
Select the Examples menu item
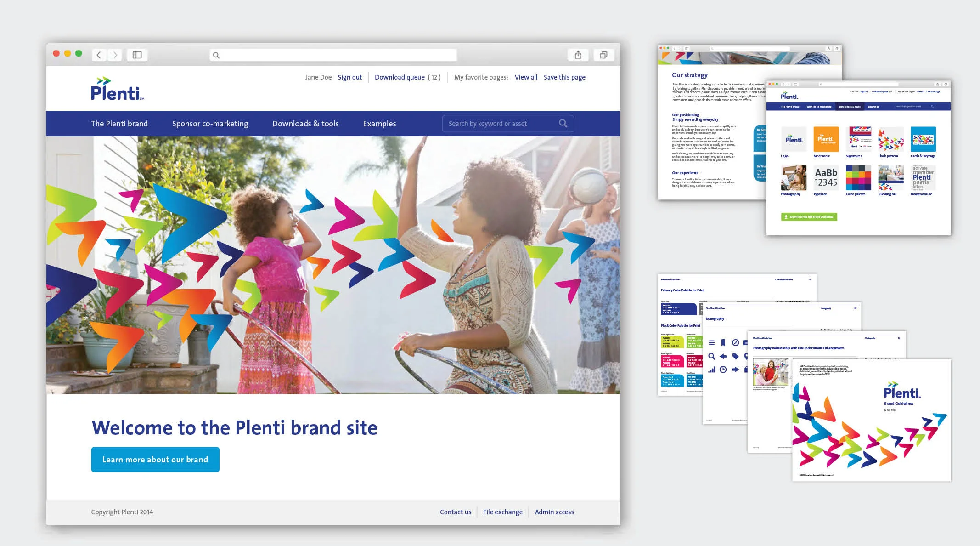(379, 124)
